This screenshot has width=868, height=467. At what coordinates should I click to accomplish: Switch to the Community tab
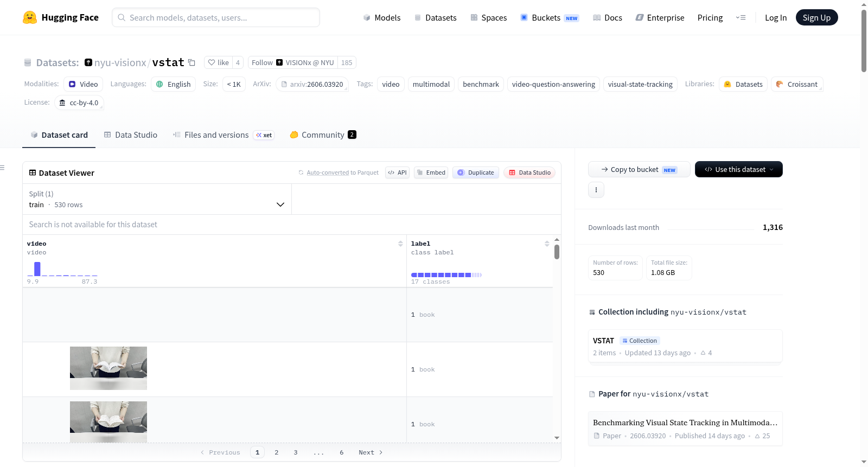tap(323, 135)
